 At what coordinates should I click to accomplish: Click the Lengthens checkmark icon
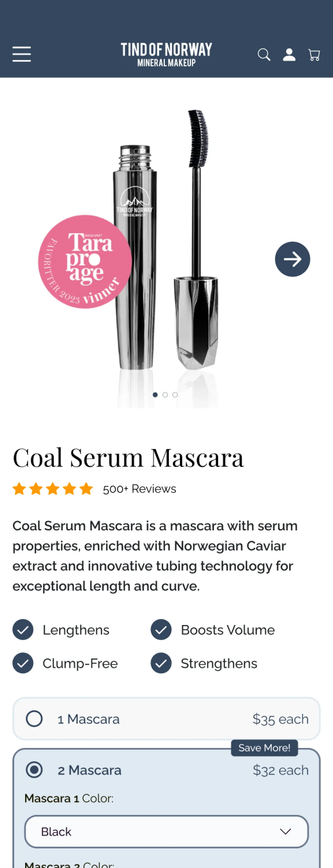pyautogui.click(x=23, y=629)
